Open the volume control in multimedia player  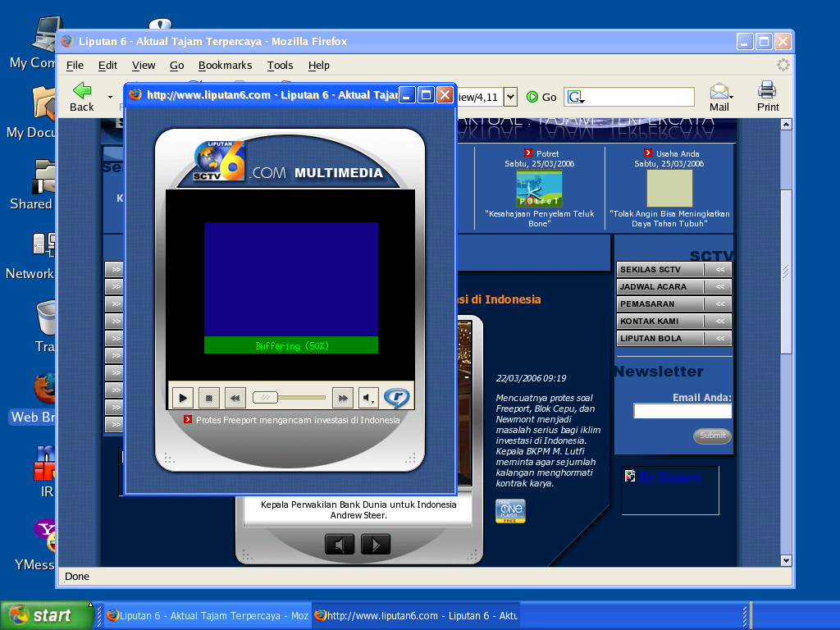[368, 398]
